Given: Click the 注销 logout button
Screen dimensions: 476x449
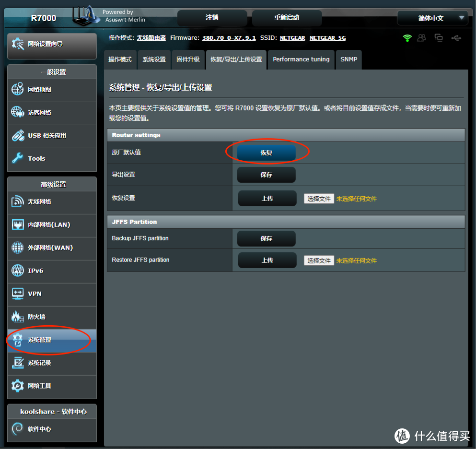Looking at the screenshot, I should coord(212,18).
